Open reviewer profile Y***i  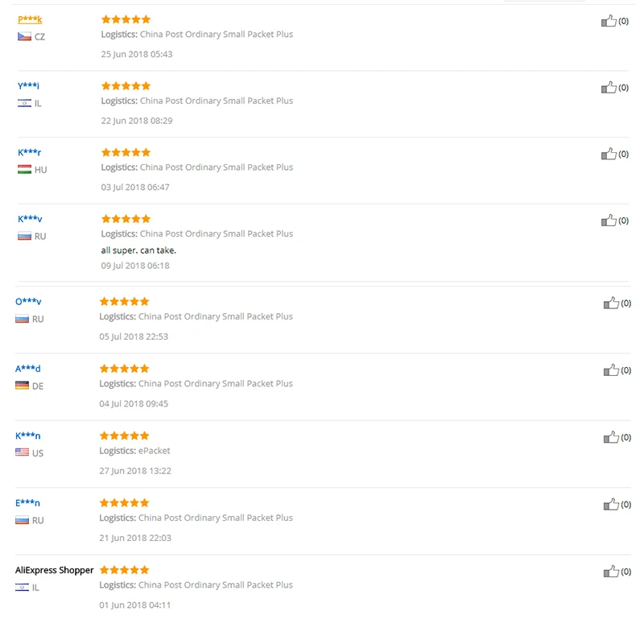point(28,86)
